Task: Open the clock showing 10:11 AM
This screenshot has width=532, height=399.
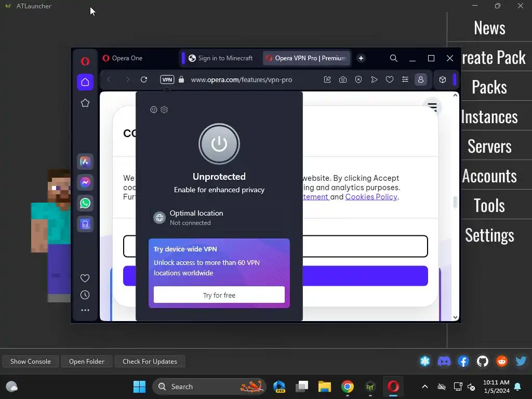Action: point(496,387)
